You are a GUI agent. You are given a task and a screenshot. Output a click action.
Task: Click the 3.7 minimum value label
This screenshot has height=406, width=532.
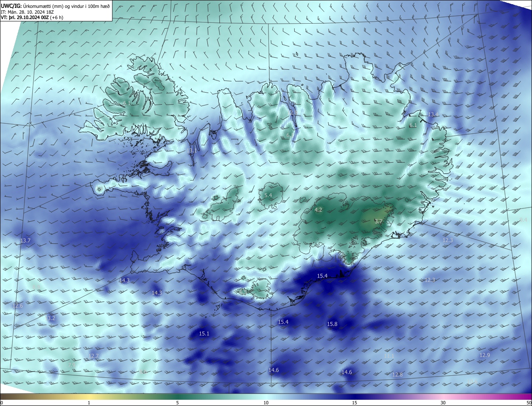378,222
